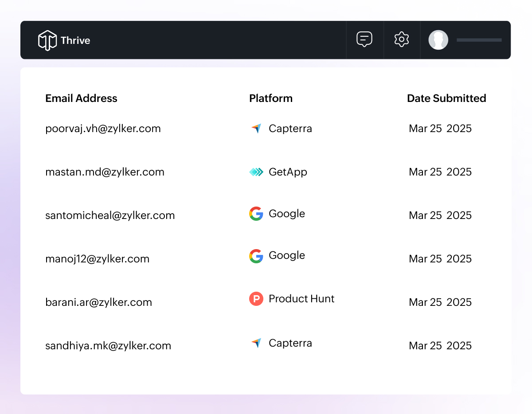Open the chat messages icon
532x414 pixels.
click(x=364, y=39)
